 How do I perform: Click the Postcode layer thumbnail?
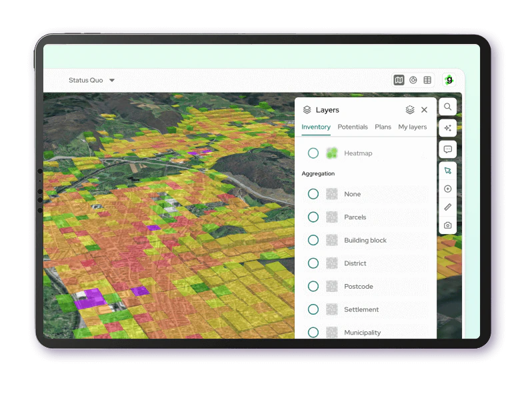332,287
